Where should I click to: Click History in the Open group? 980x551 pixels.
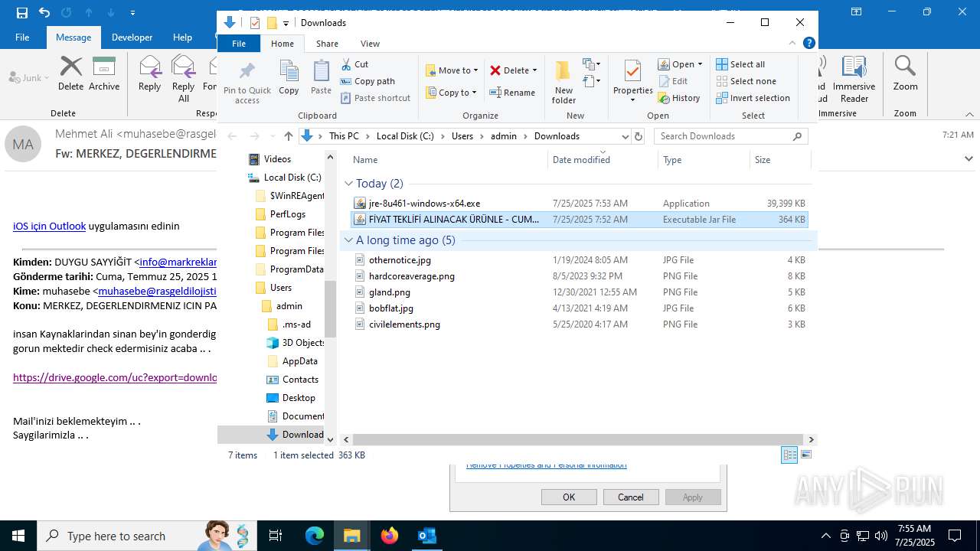(679, 98)
